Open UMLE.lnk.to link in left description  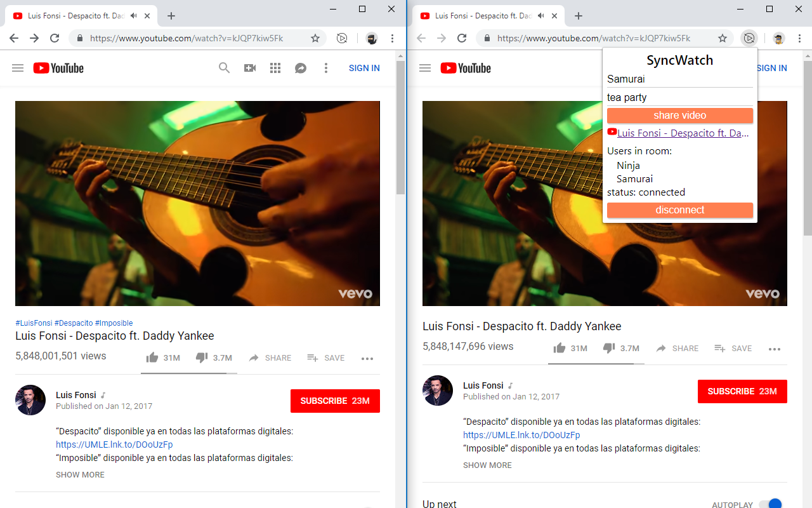pyautogui.click(x=114, y=444)
